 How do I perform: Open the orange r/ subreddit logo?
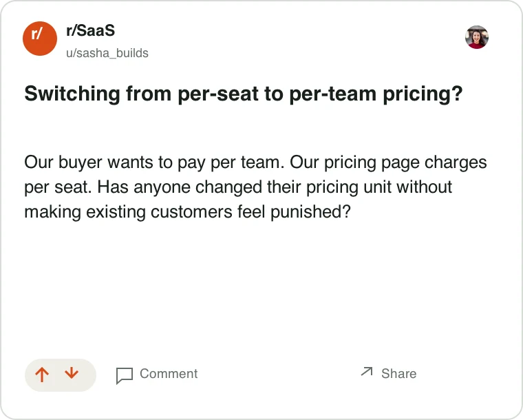[x=40, y=39]
